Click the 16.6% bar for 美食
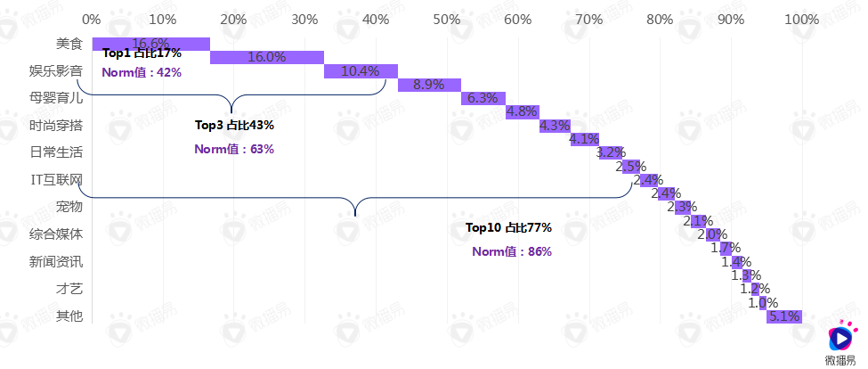 (x=150, y=44)
